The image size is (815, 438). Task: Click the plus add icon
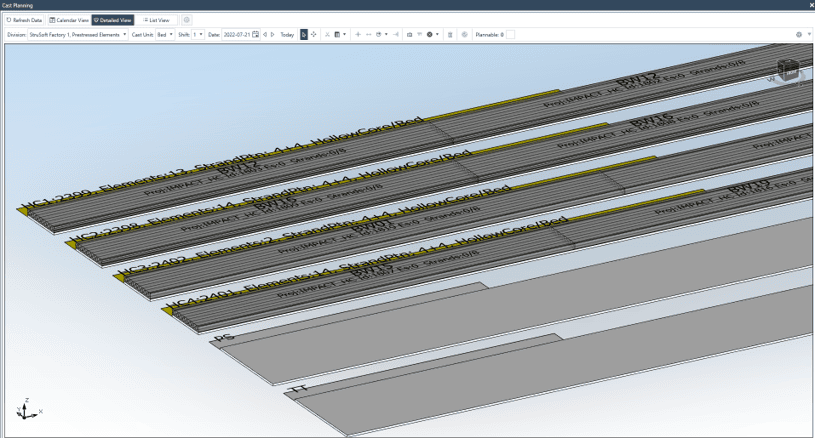click(x=358, y=35)
